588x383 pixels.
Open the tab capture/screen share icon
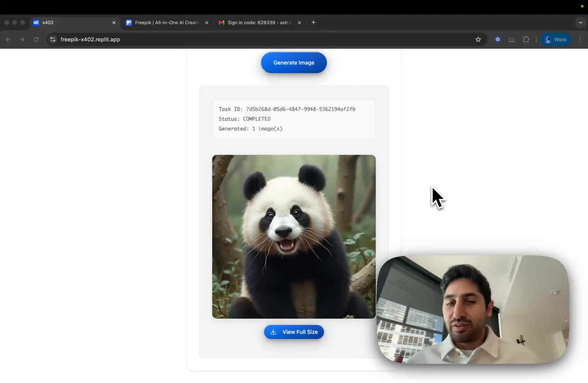(x=512, y=39)
